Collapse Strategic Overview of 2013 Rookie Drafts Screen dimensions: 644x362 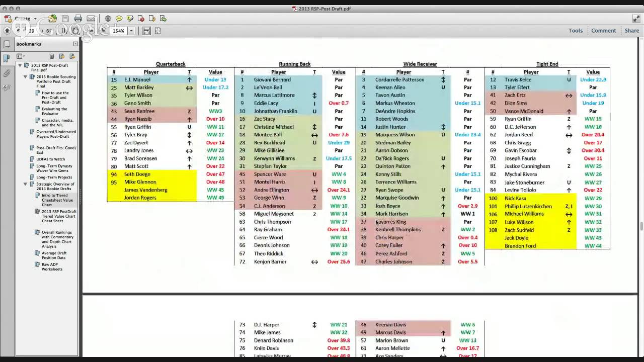[x=25, y=184]
